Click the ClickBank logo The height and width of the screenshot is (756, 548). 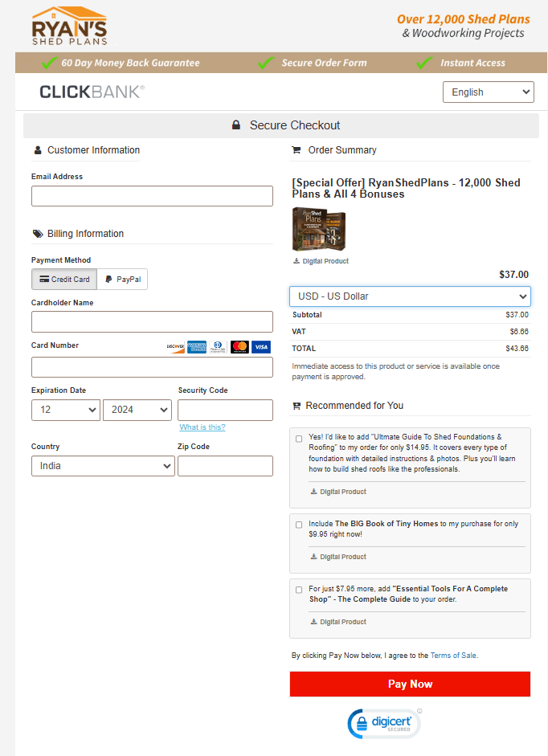point(91,92)
